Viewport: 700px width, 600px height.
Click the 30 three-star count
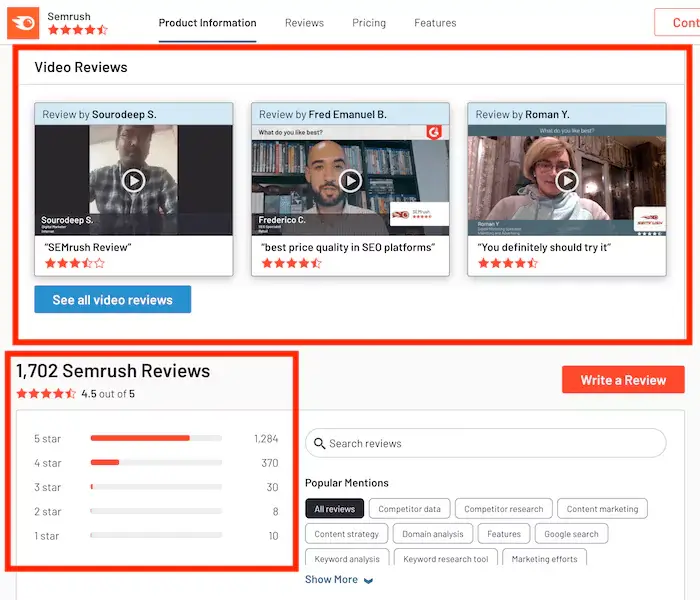(272, 487)
